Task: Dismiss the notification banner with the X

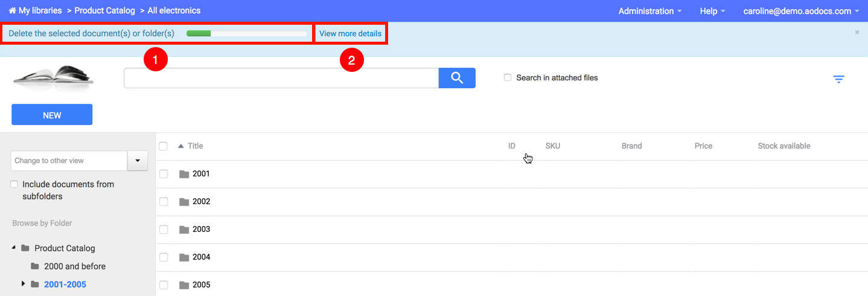Action: point(857,32)
